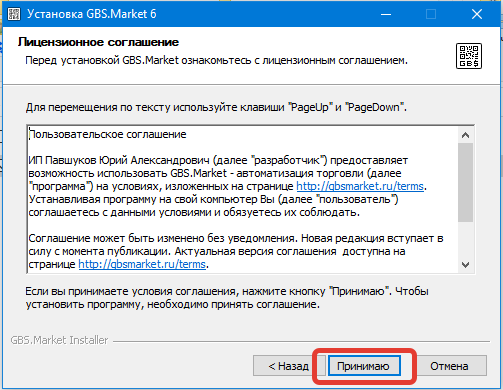
Task: Click the heading 'Пользовательское соглашение' in license text
Action: coord(107,134)
